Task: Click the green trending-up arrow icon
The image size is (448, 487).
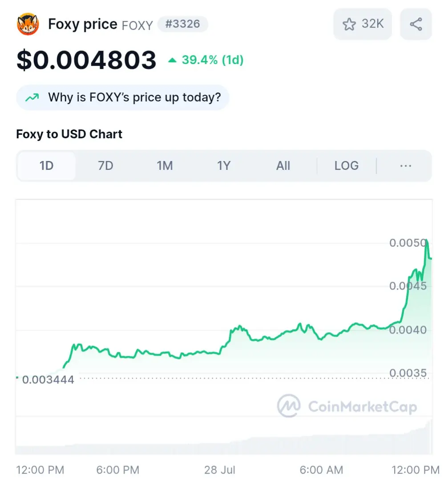Action: point(32,97)
